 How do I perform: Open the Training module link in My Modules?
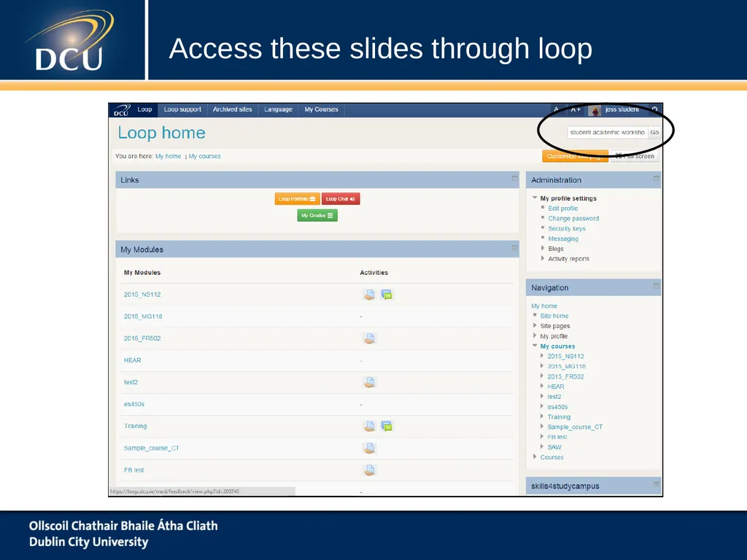point(135,426)
